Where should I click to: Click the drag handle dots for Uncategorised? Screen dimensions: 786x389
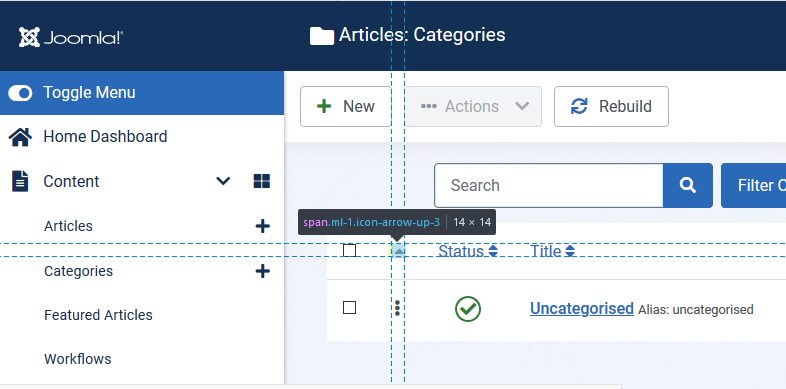pos(397,308)
